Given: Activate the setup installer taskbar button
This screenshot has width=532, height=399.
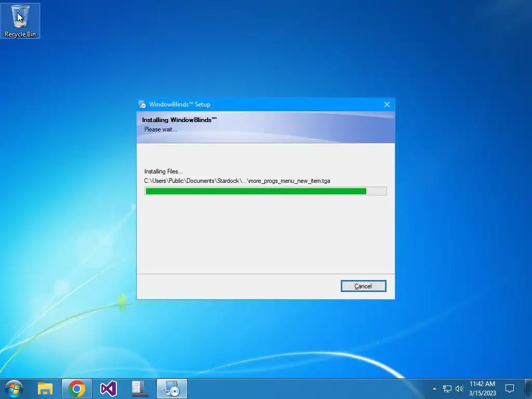Looking at the screenshot, I should [x=171, y=389].
